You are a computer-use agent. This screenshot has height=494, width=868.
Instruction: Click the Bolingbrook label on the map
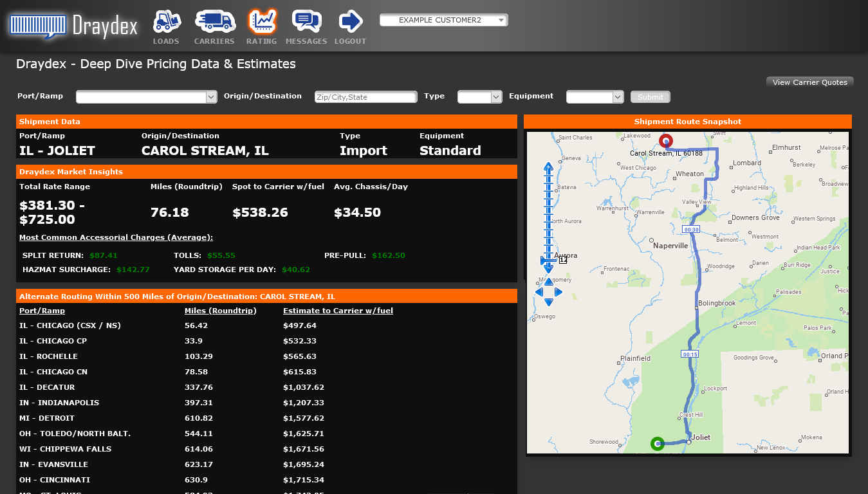717,303
